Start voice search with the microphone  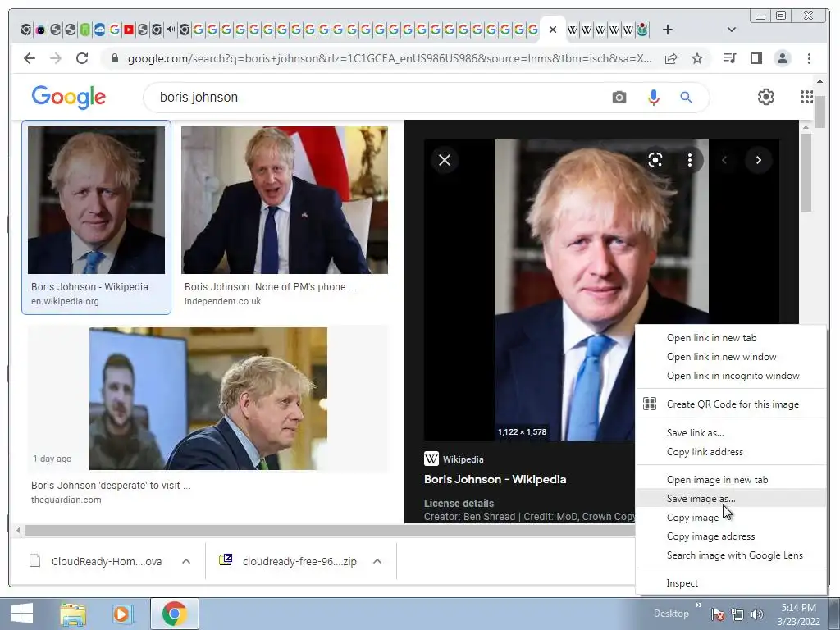pyautogui.click(x=654, y=98)
